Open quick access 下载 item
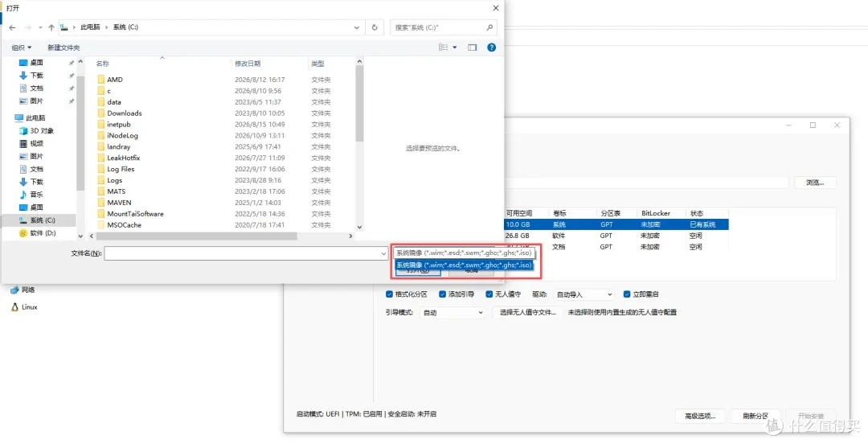868x444 pixels. tap(31, 76)
